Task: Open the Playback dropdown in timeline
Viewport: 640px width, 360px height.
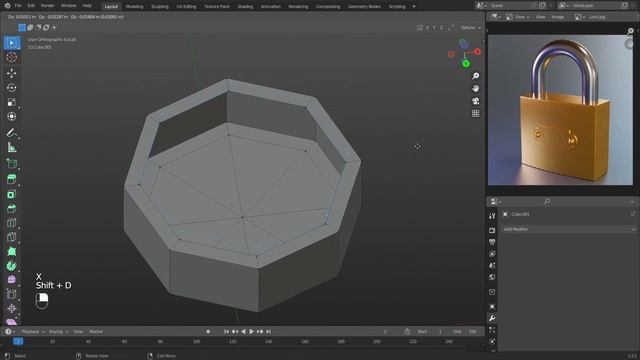Action: pyautogui.click(x=33, y=331)
